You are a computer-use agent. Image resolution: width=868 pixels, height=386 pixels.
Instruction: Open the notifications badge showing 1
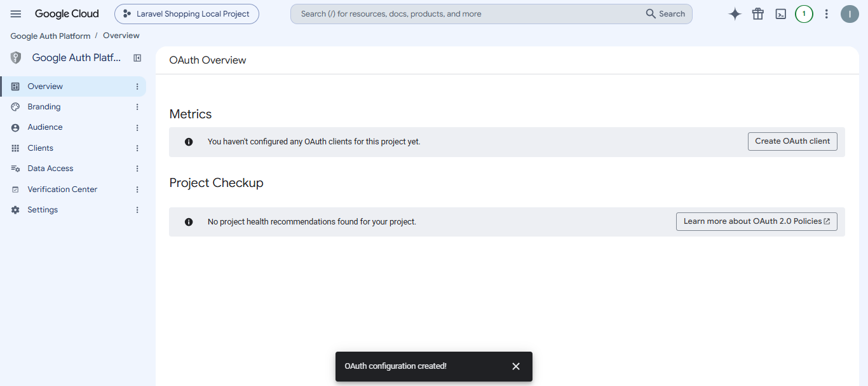click(804, 14)
